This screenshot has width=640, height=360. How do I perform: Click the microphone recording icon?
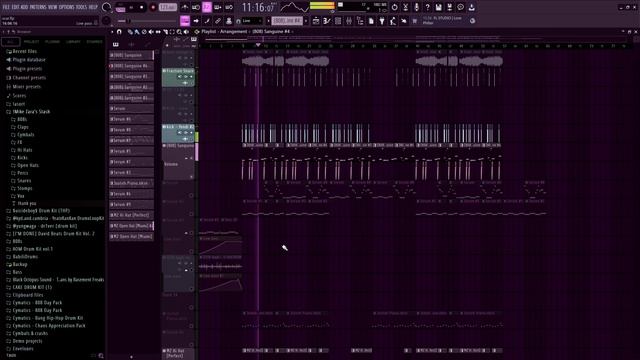416,7
